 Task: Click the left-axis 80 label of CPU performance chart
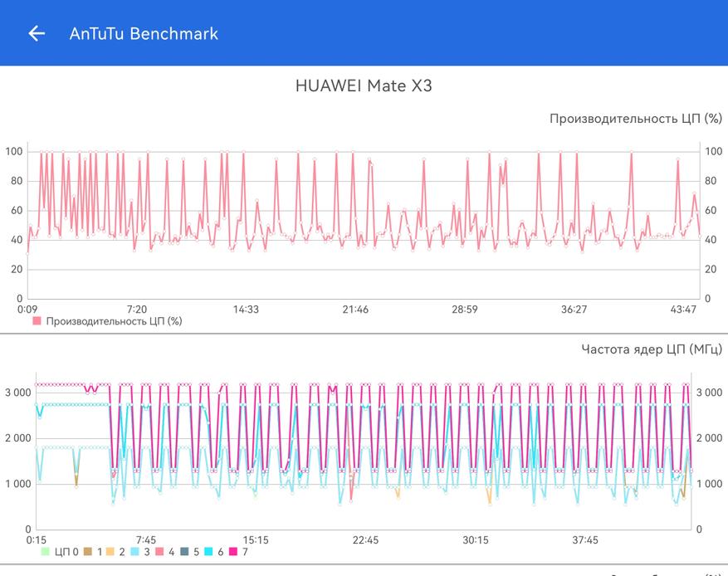click(17, 181)
